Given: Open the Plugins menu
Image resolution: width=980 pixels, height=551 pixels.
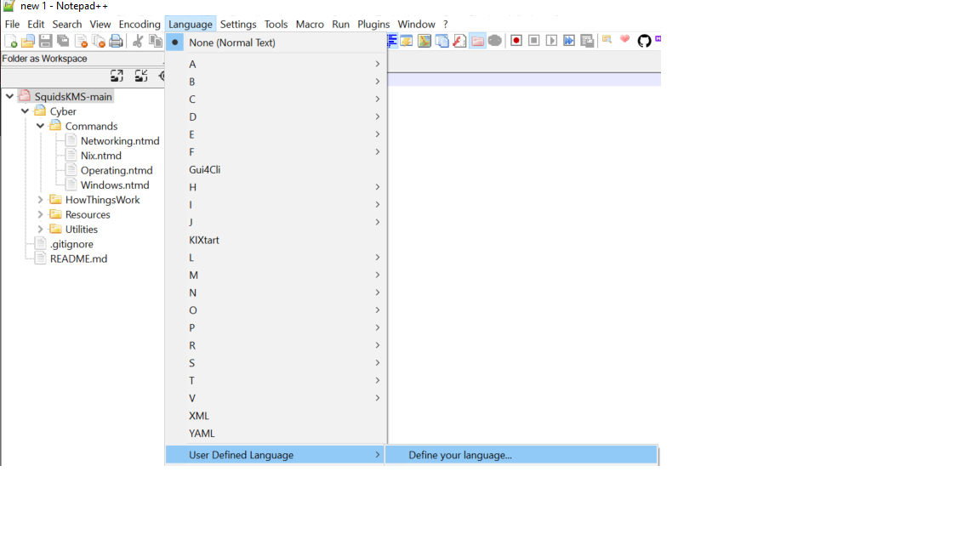Looking at the screenshot, I should (x=373, y=24).
